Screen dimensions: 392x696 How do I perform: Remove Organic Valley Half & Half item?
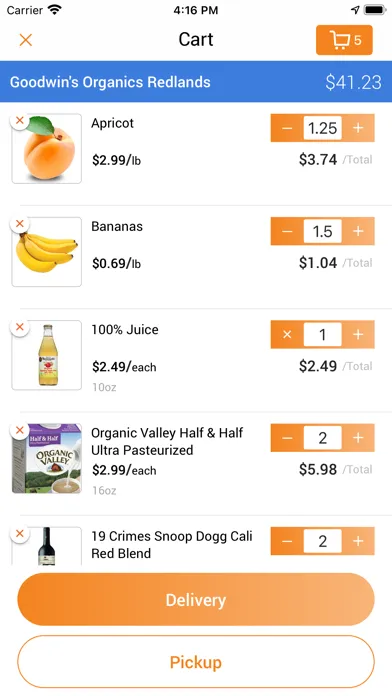point(20,430)
